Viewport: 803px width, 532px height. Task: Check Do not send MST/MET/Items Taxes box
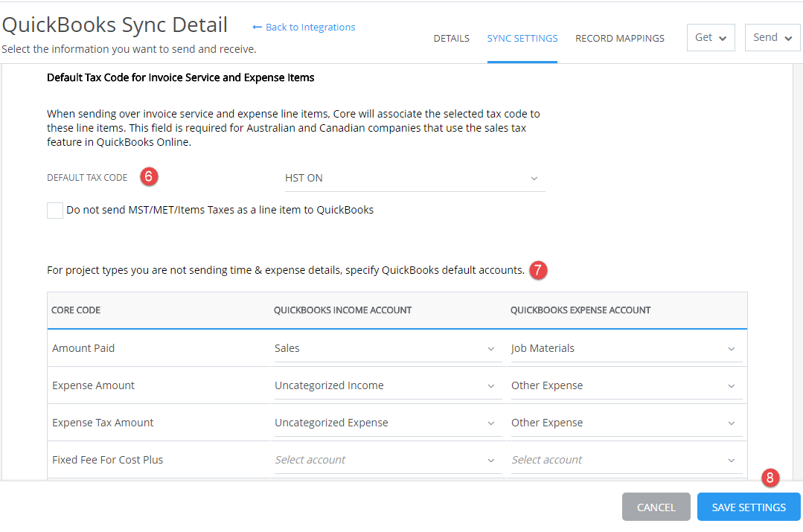tap(55, 210)
